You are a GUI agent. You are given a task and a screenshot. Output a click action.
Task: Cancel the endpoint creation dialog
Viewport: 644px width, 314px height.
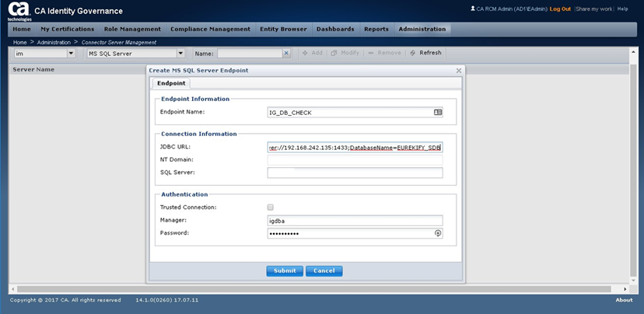pyautogui.click(x=324, y=271)
